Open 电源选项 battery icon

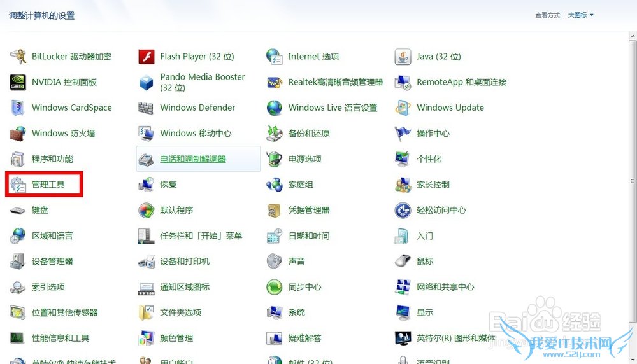click(x=274, y=159)
